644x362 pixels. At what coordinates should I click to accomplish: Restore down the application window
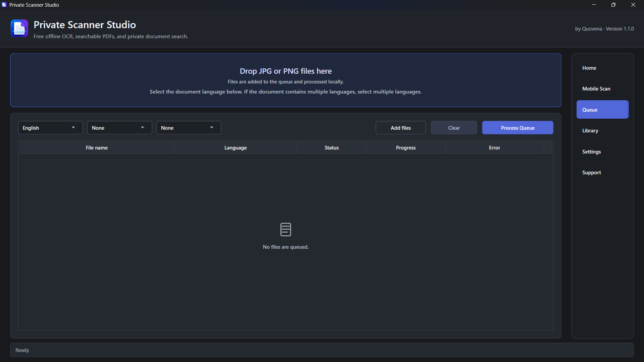(x=613, y=5)
